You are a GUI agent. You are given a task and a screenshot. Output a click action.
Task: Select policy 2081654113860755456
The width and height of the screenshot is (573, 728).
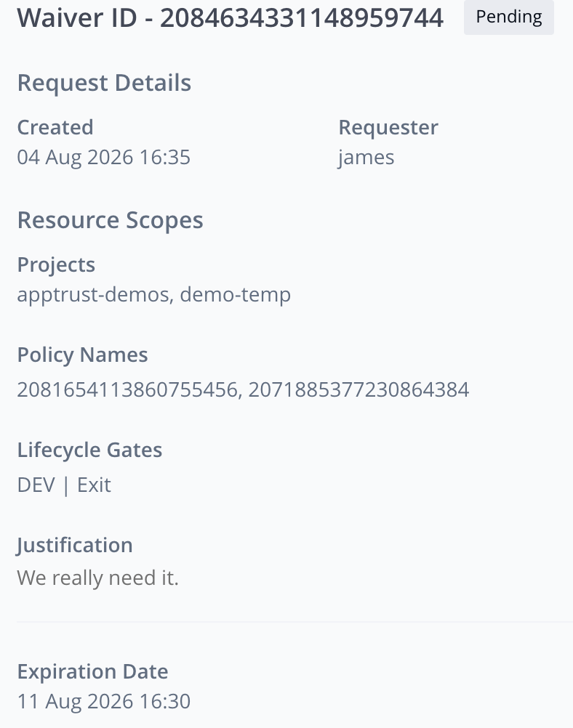pyautogui.click(x=127, y=389)
